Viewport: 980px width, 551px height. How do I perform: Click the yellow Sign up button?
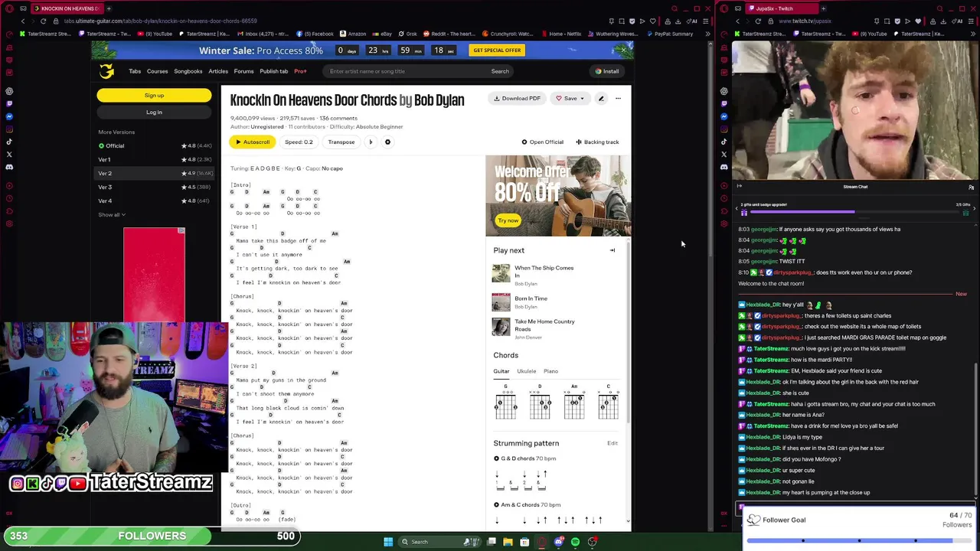[x=154, y=96]
